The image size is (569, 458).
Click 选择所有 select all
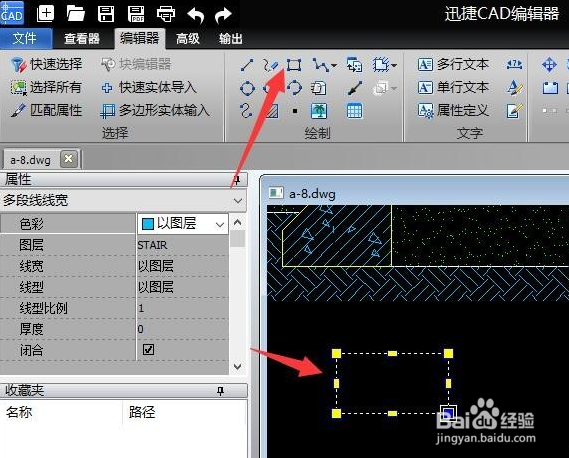click(x=46, y=87)
